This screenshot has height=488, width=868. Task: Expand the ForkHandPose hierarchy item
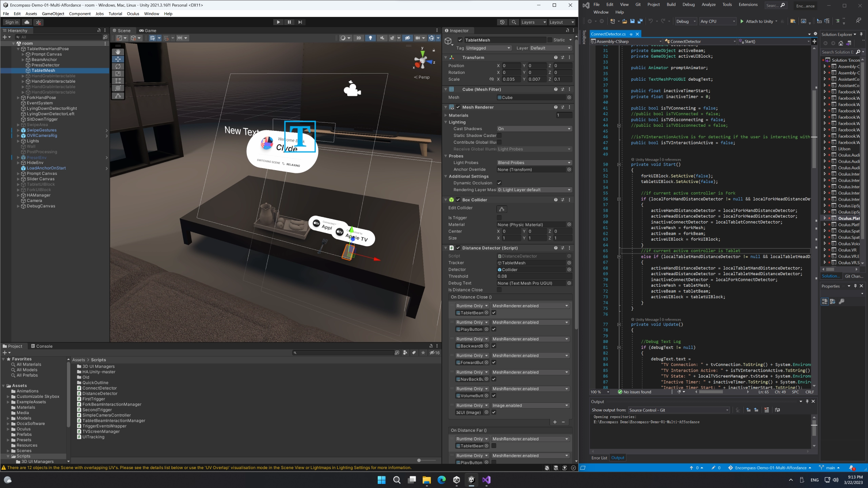[18, 98]
